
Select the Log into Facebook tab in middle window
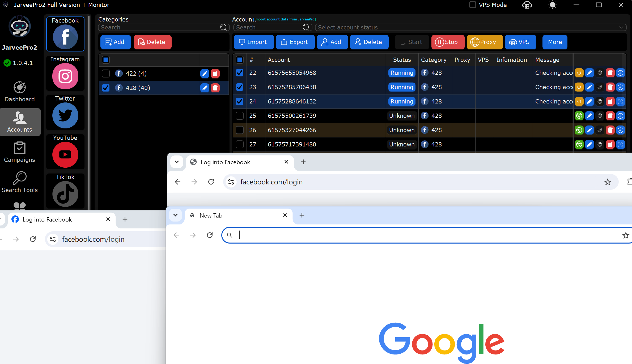click(240, 162)
